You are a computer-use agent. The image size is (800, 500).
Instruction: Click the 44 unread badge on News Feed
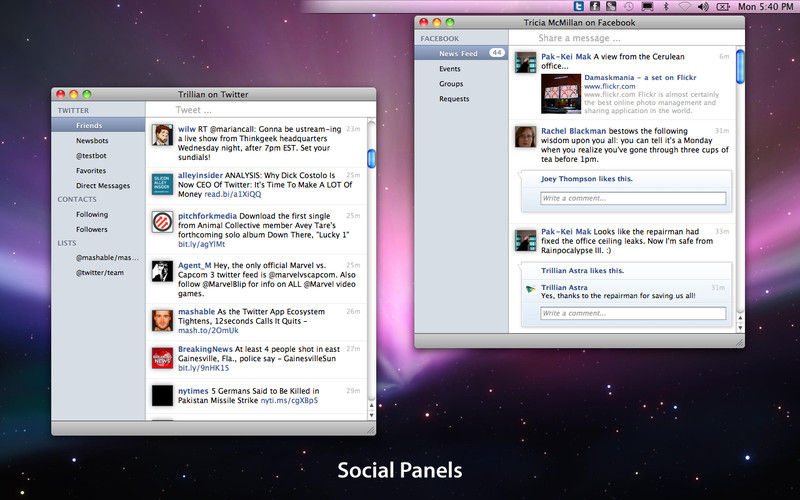(497, 53)
